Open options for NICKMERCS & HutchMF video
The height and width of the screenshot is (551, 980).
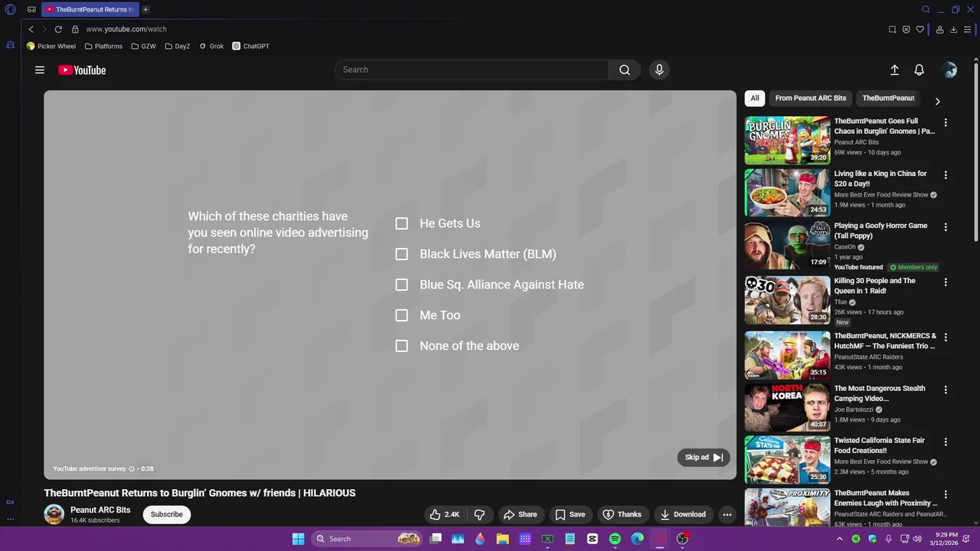[x=946, y=337]
